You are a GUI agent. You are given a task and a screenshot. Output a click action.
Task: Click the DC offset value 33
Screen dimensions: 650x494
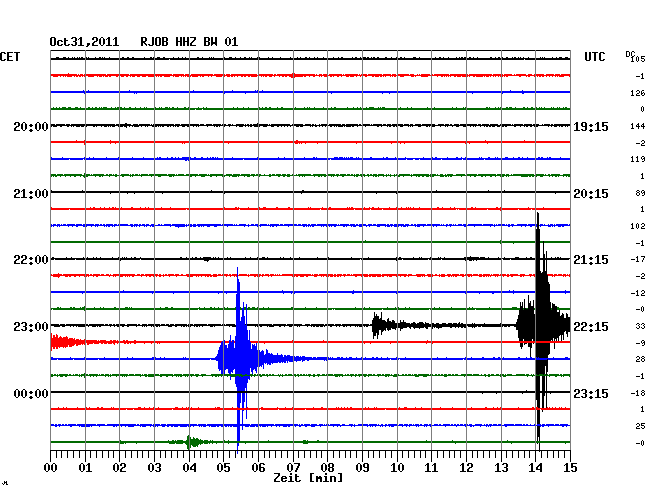[x=640, y=326]
